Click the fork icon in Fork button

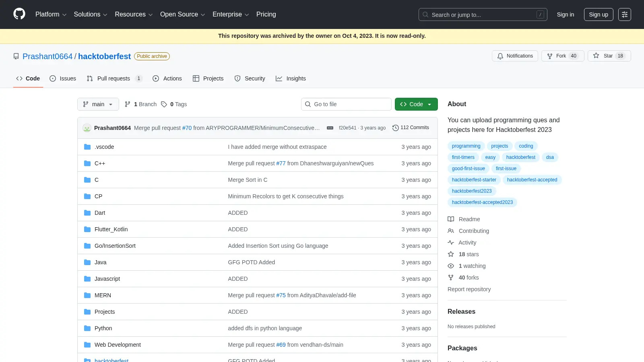point(550,56)
